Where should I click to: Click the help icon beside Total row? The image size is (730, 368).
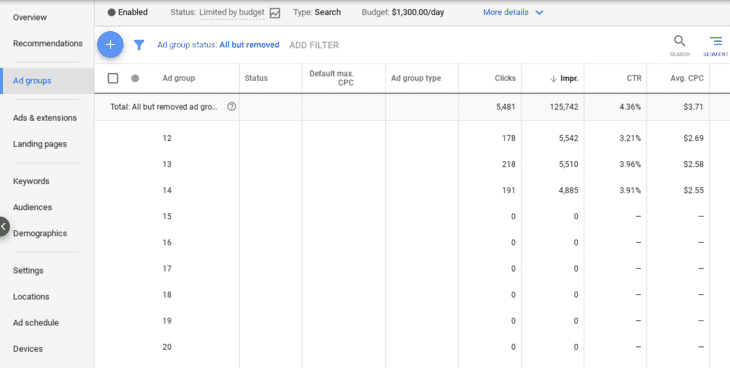(x=231, y=107)
